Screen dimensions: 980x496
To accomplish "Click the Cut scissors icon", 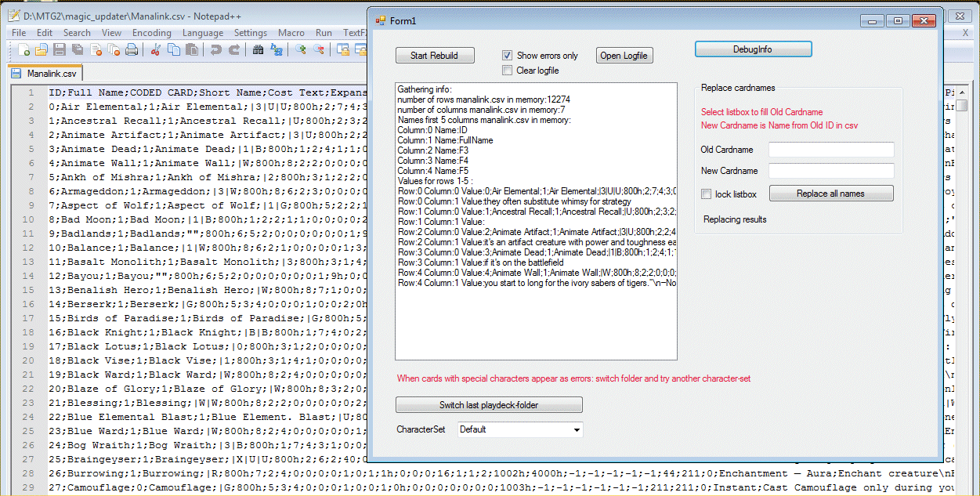I will [x=155, y=50].
